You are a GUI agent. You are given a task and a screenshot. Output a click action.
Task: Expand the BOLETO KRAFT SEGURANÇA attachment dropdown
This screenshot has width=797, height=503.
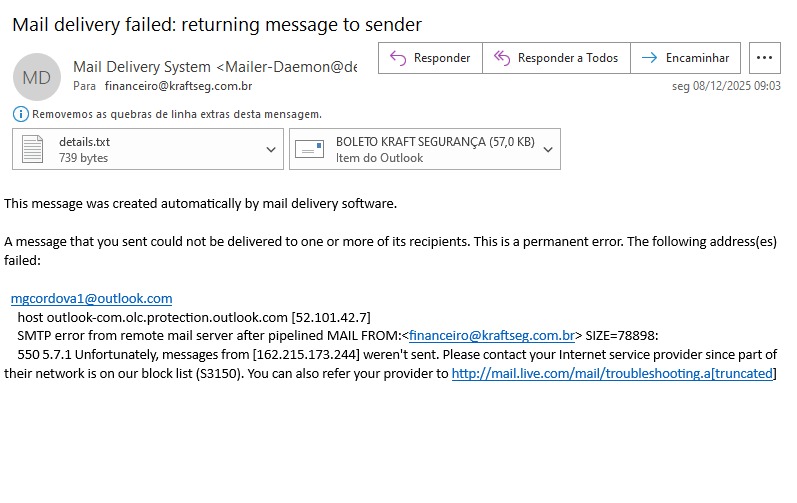(548, 150)
